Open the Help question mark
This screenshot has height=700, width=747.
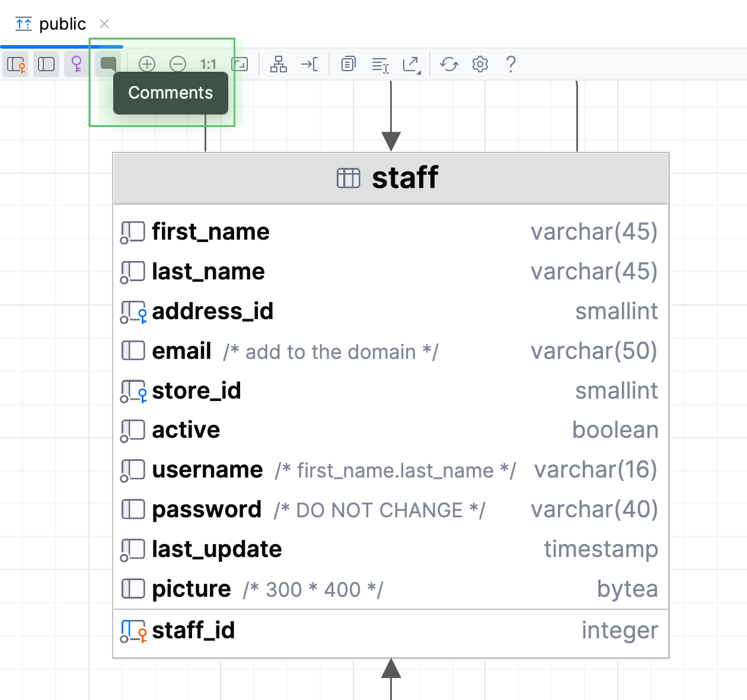pos(511,64)
